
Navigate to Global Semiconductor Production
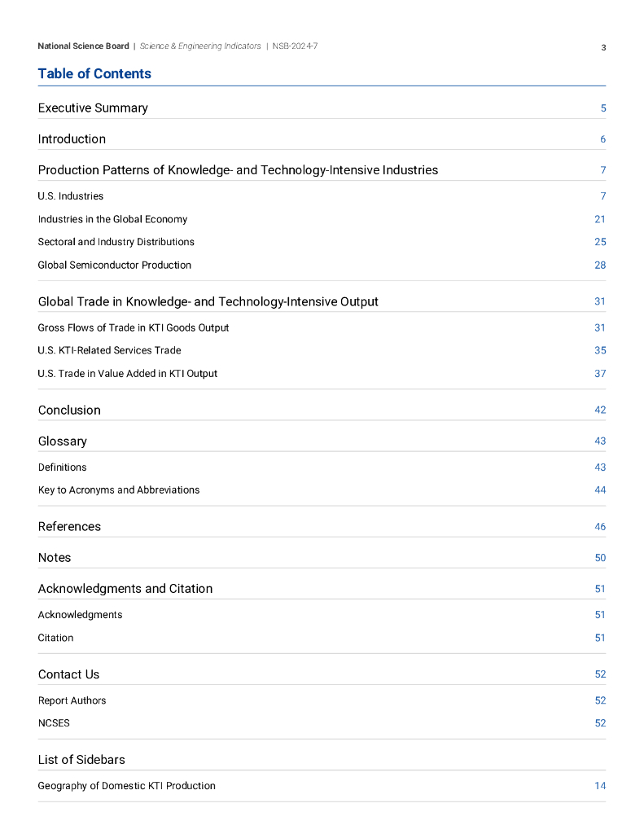pos(114,265)
